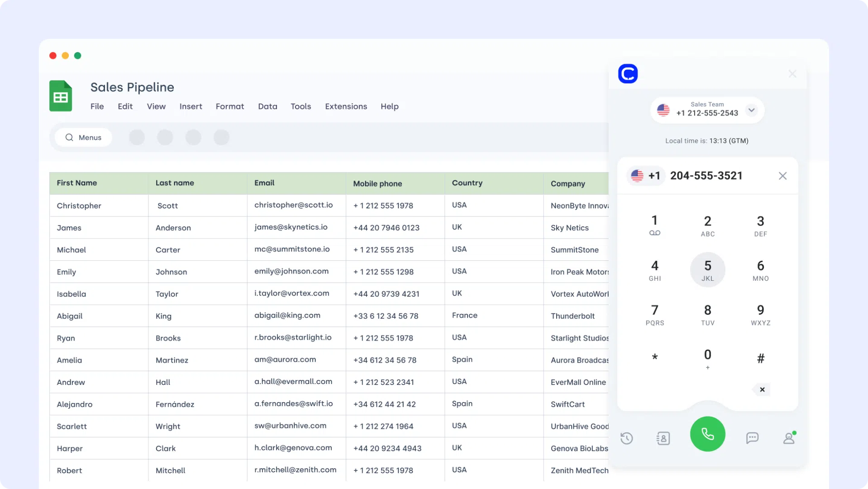Click the blue dialer app logo

[x=628, y=74]
